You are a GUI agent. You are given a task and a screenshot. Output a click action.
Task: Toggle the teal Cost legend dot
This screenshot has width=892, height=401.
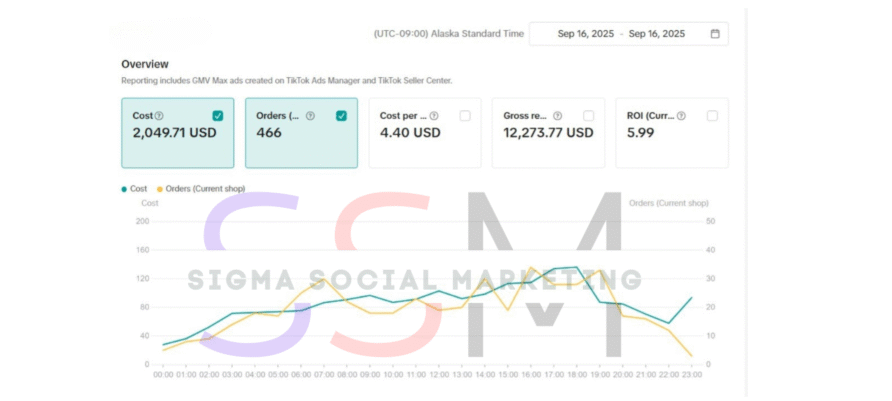point(124,189)
